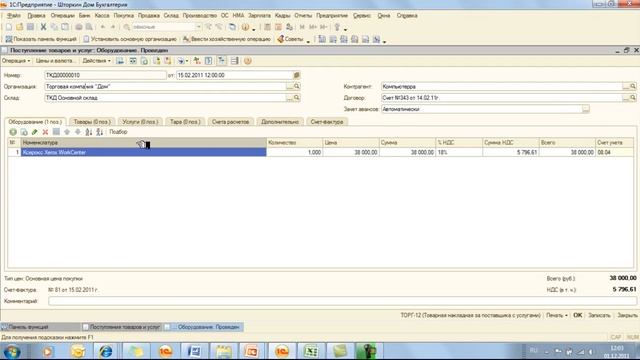Click the Windows Start button
This screenshot has width=640, height=360.
12,351
